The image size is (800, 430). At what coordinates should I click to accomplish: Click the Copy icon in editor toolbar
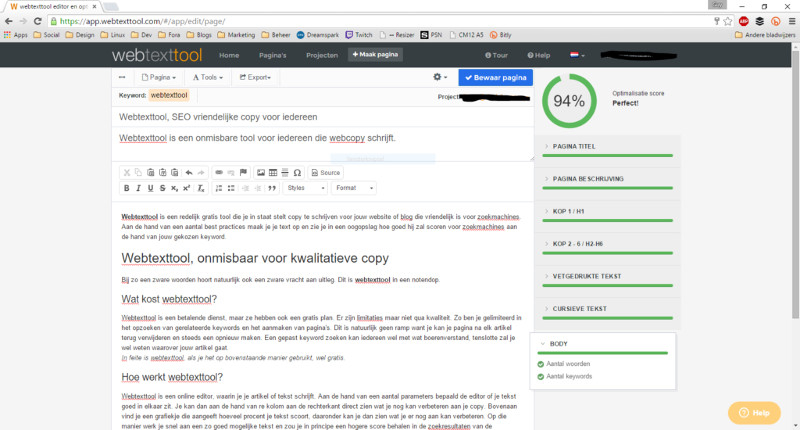coord(138,172)
